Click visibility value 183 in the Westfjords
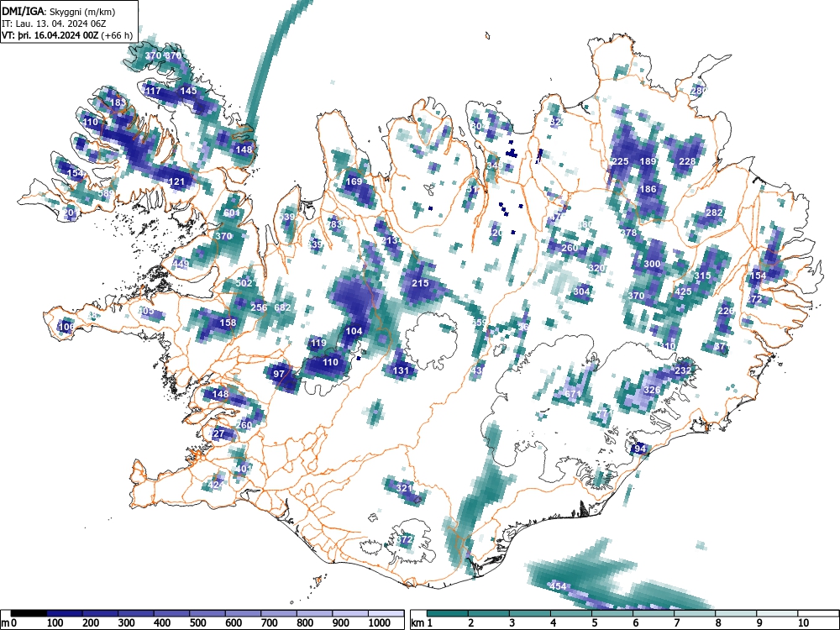 tap(118, 102)
